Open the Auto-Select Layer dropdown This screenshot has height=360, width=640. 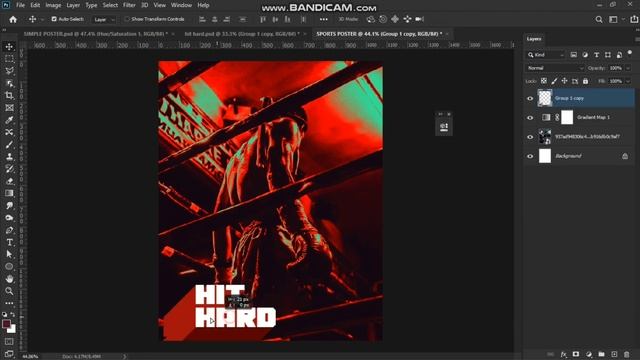pyautogui.click(x=103, y=19)
